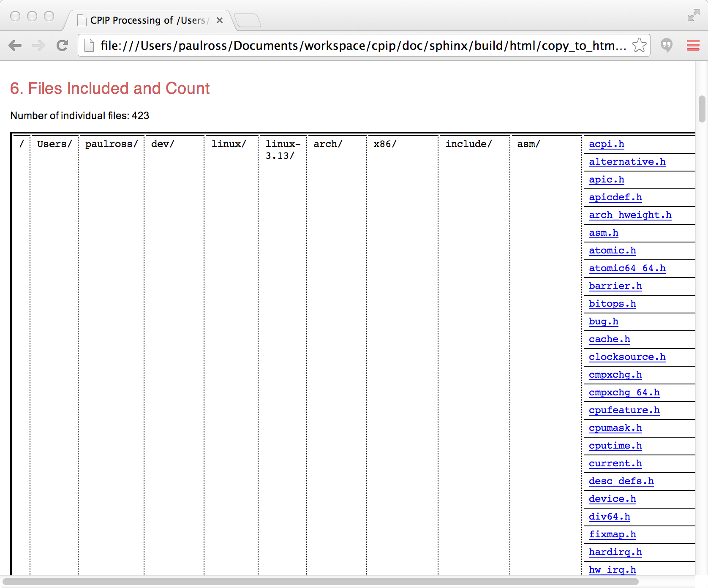Click the page icon in the address bar
The image size is (708, 588).
point(89,45)
